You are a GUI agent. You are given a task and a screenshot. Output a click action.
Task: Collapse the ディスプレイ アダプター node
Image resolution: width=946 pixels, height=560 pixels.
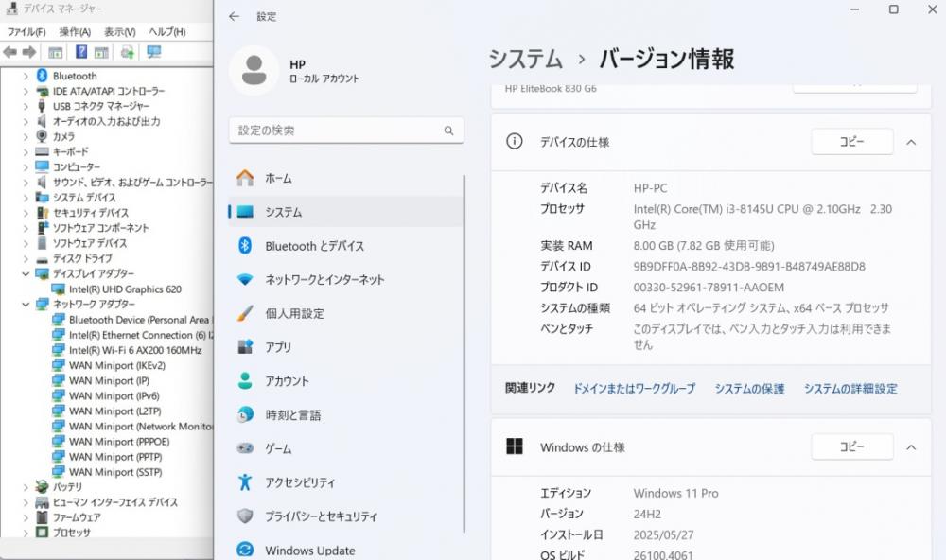point(26,274)
